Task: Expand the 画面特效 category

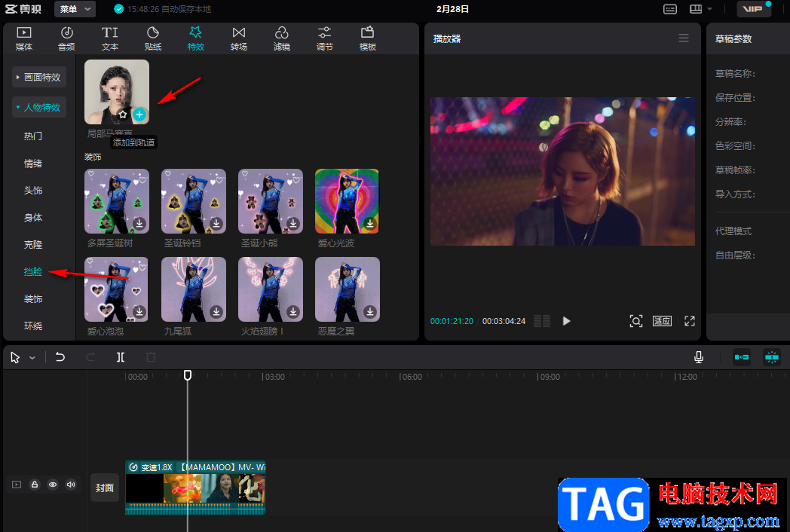Action: click(38, 77)
